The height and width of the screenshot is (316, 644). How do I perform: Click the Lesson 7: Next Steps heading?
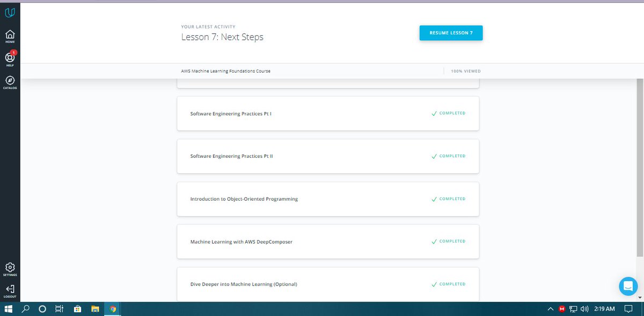tap(222, 37)
